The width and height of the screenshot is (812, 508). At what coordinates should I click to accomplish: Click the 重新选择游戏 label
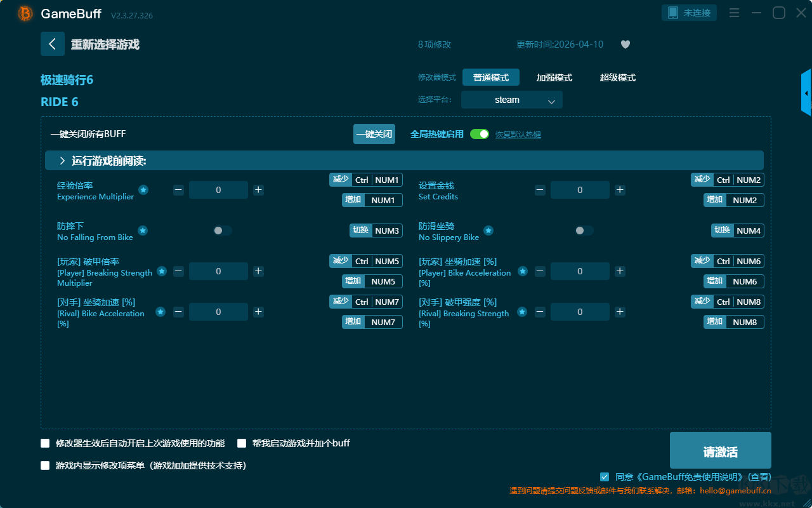pos(105,44)
